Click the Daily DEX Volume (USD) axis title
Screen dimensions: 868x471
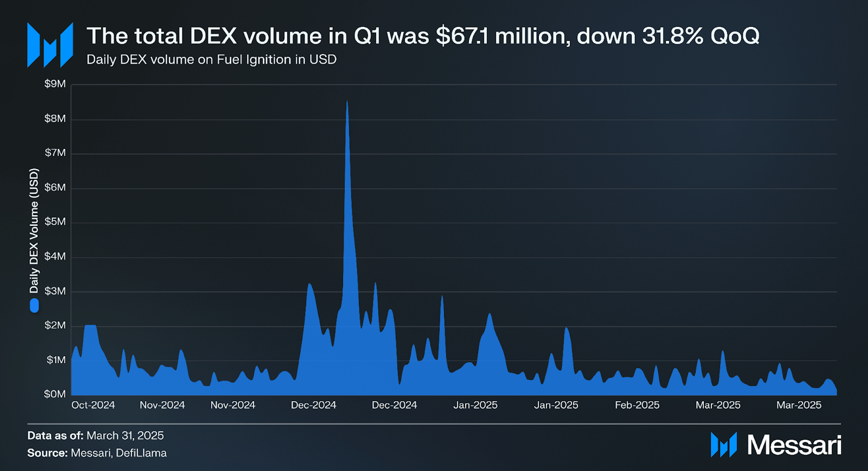point(34,231)
